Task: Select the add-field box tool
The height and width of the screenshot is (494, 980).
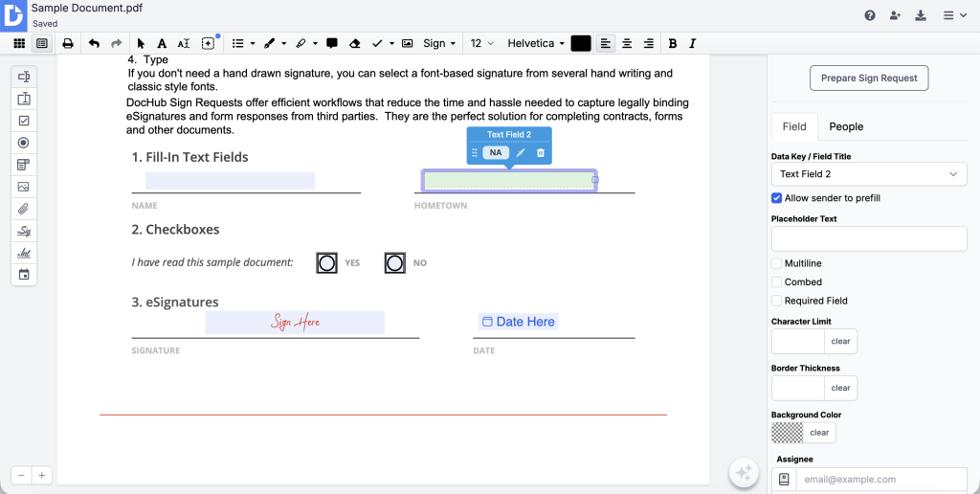Action: [208, 43]
